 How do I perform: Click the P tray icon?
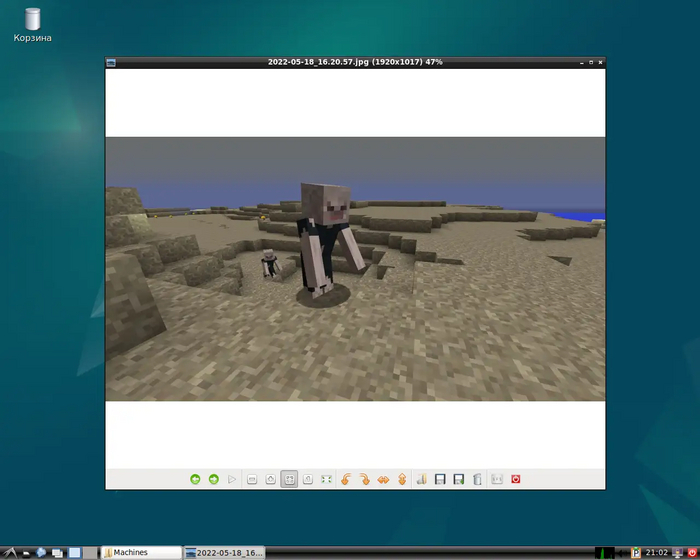click(x=636, y=553)
